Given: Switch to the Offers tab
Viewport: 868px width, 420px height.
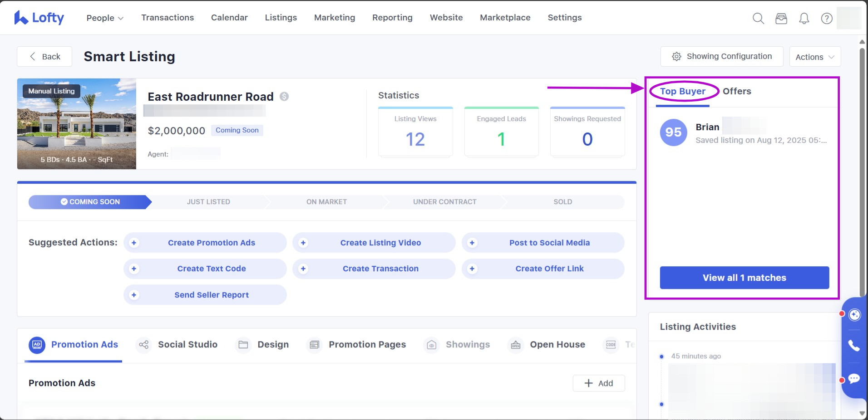Looking at the screenshot, I should 736,91.
